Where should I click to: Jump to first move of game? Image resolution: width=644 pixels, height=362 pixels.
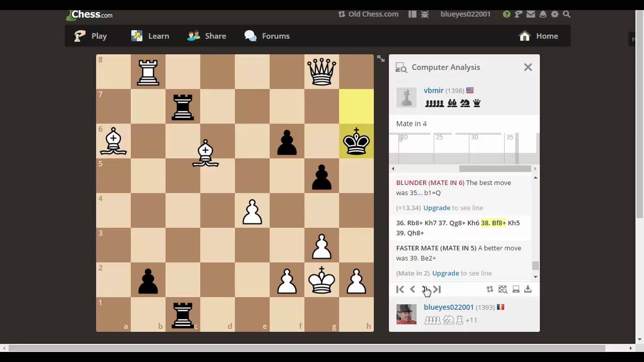coord(400,289)
